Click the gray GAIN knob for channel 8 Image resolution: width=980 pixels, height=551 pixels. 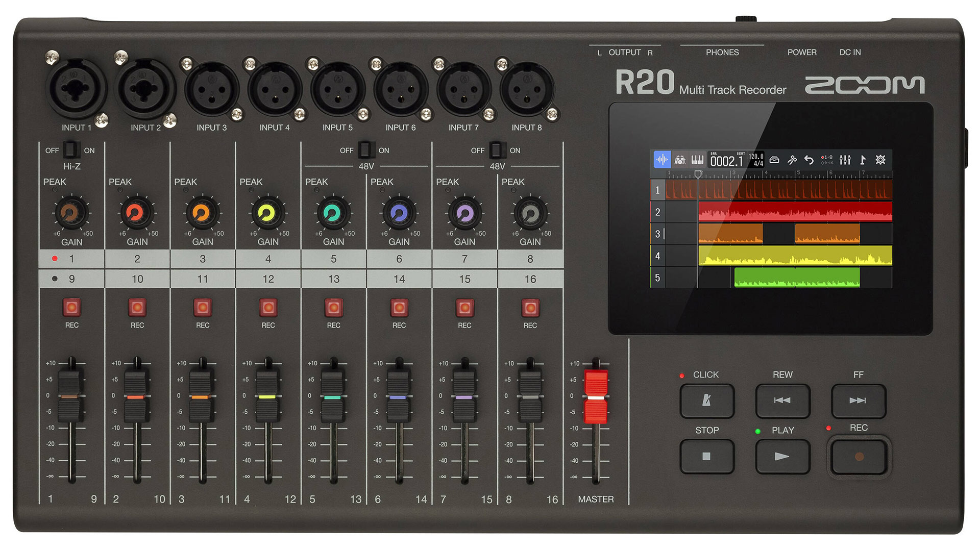click(x=529, y=213)
